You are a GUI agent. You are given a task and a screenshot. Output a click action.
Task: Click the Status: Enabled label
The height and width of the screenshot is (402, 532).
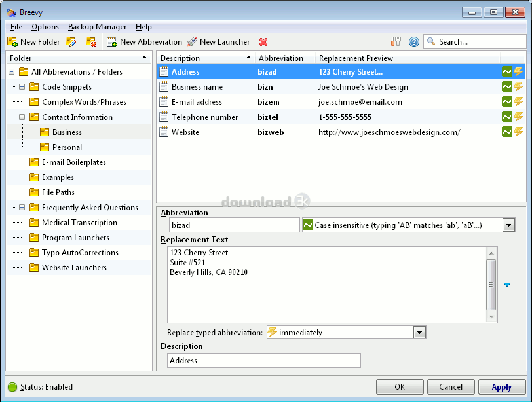coord(47,387)
